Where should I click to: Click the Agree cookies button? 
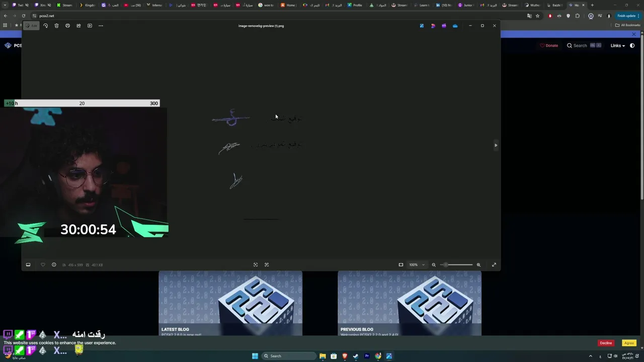(629, 343)
